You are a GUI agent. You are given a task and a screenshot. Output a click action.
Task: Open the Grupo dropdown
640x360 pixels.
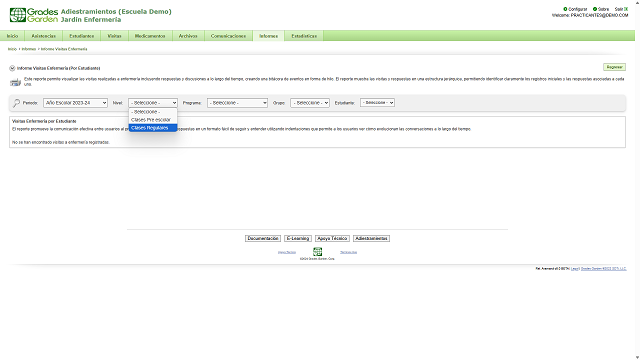coord(310,103)
